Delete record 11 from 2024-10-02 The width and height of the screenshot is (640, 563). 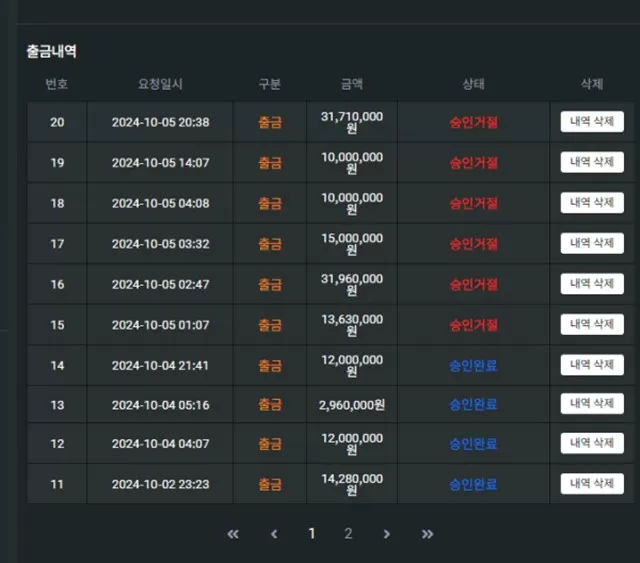point(592,483)
